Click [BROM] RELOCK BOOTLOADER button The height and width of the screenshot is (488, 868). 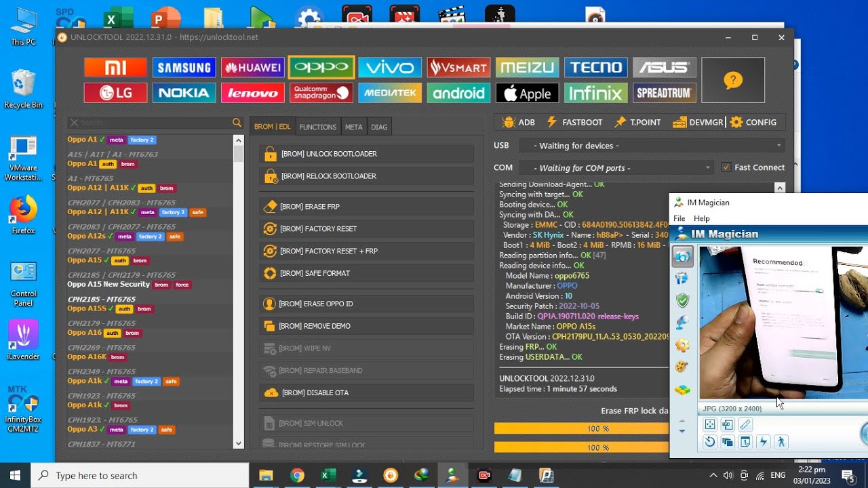pyautogui.click(x=367, y=176)
